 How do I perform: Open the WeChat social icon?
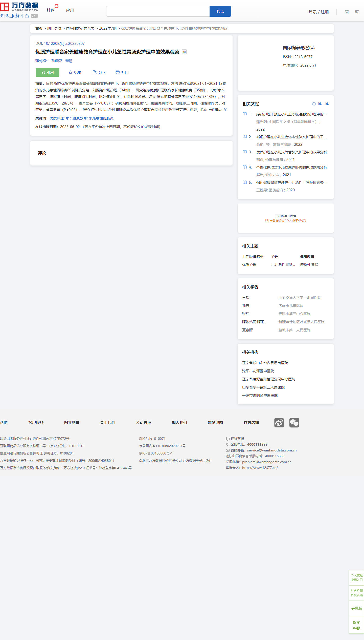(x=294, y=422)
